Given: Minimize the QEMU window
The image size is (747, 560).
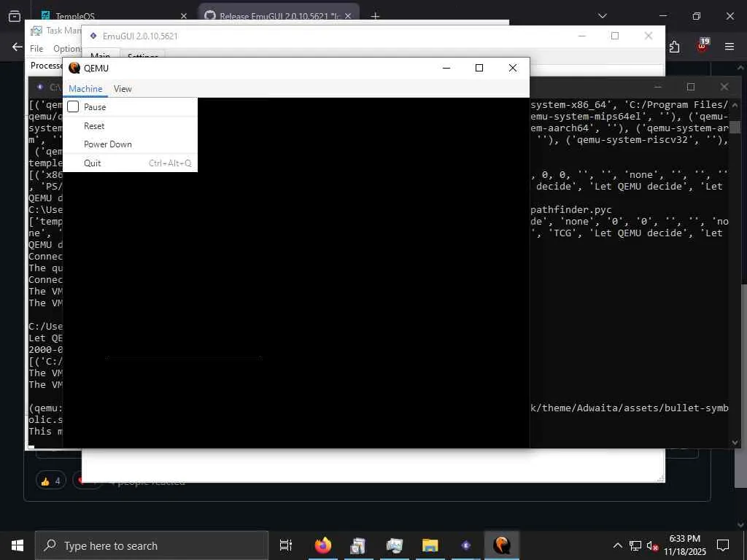Looking at the screenshot, I should (446, 68).
